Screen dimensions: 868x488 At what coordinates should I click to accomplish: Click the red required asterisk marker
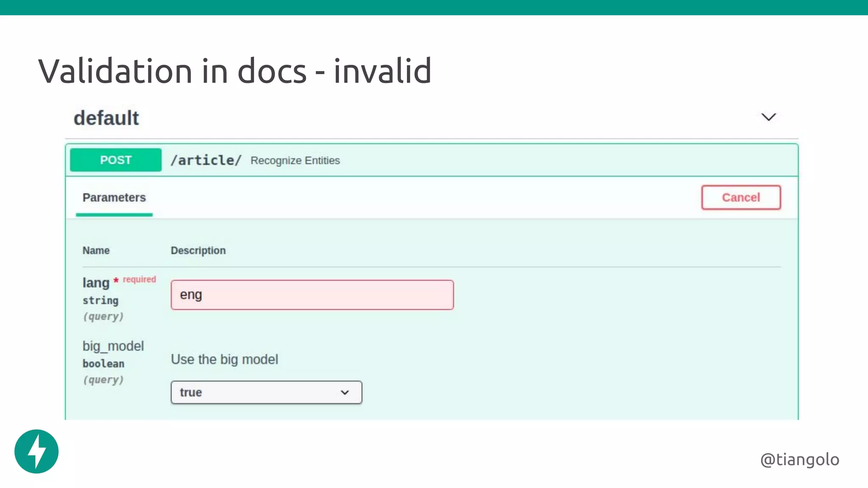[116, 280]
